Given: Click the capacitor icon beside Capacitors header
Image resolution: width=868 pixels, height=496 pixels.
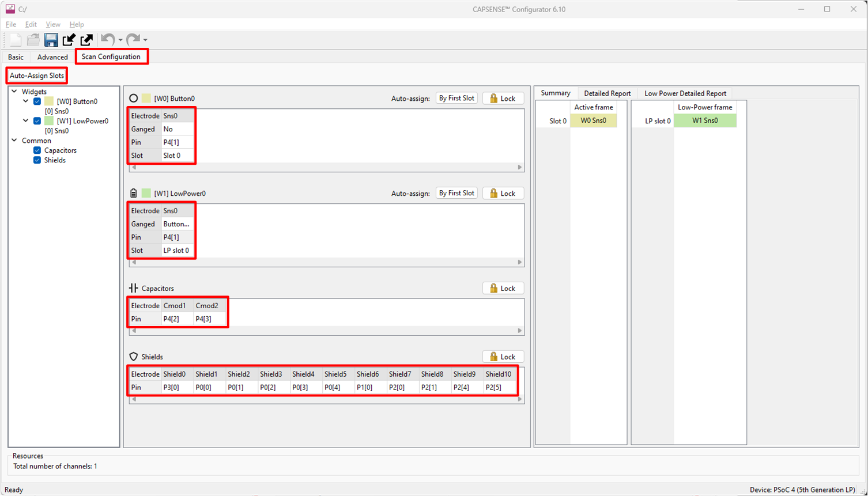Looking at the screenshot, I should click(134, 288).
